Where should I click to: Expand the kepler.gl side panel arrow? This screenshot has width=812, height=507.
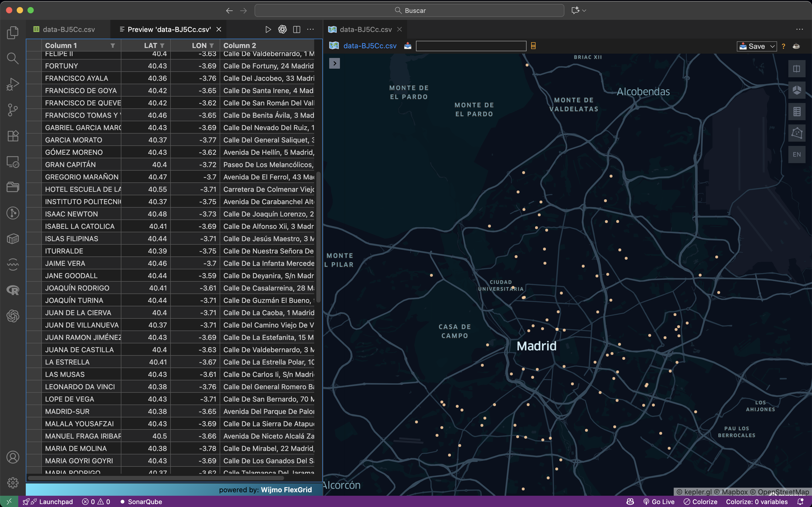point(335,63)
